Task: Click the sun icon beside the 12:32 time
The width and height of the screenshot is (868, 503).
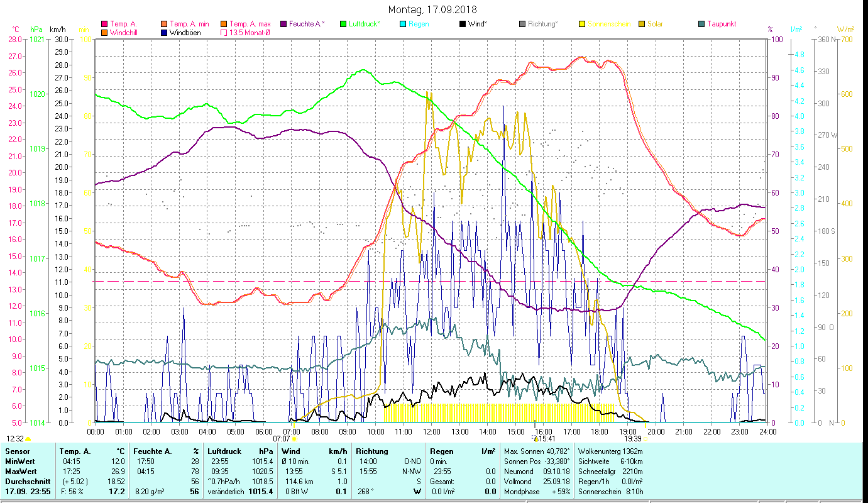Action: 28,439
